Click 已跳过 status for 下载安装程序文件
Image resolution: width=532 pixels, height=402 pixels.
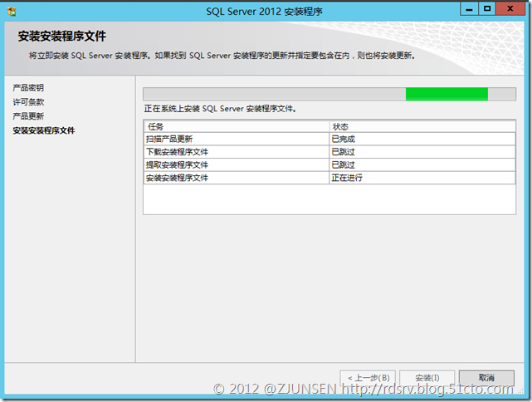click(422, 152)
